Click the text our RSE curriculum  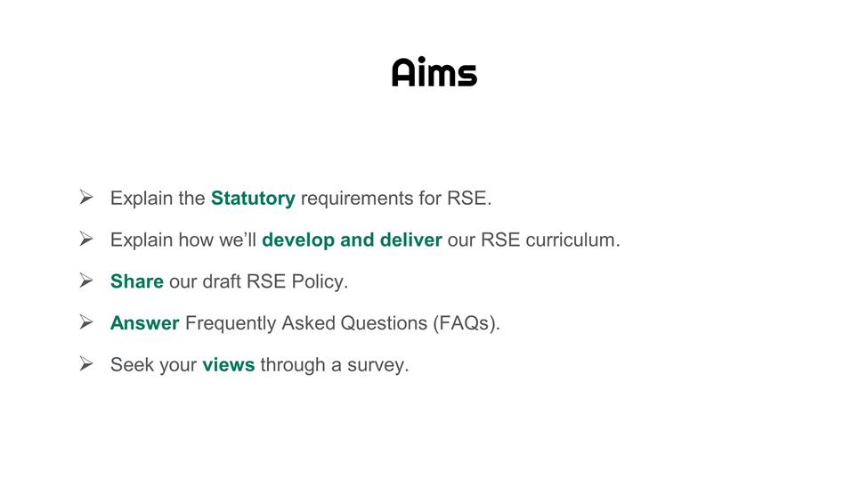[x=533, y=240]
